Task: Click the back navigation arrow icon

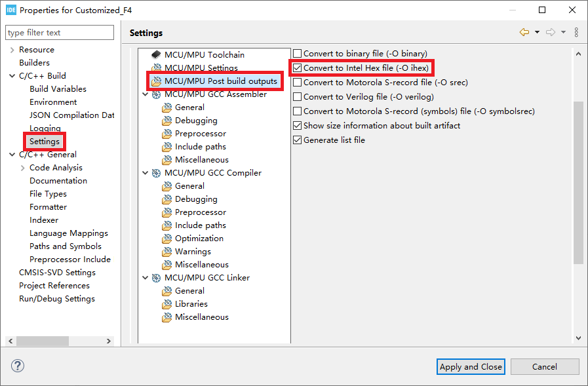Action: pyautogui.click(x=524, y=32)
